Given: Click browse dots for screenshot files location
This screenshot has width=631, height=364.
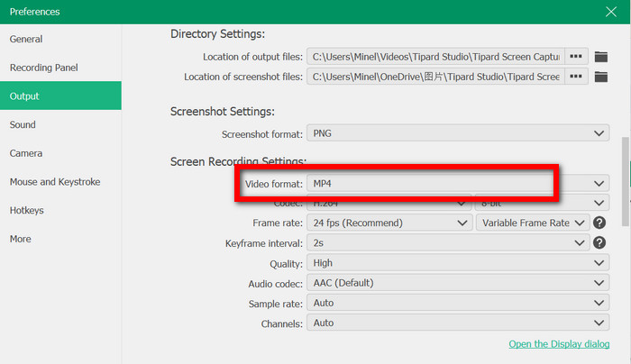Looking at the screenshot, I should (x=576, y=77).
